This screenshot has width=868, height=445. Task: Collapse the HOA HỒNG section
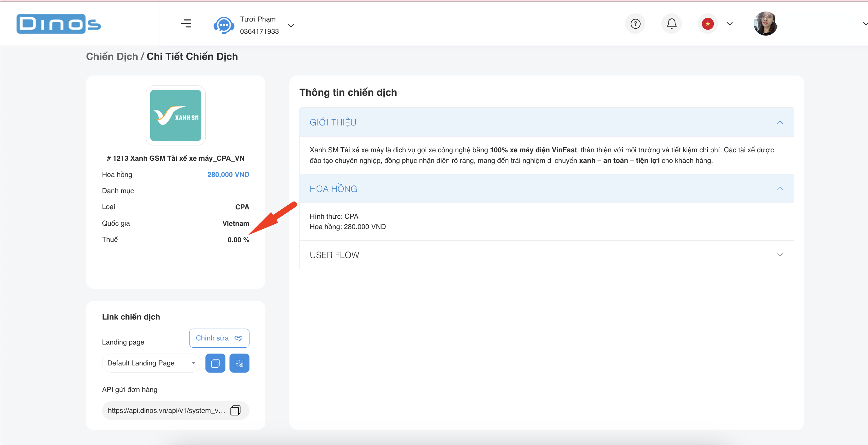click(780, 189)
